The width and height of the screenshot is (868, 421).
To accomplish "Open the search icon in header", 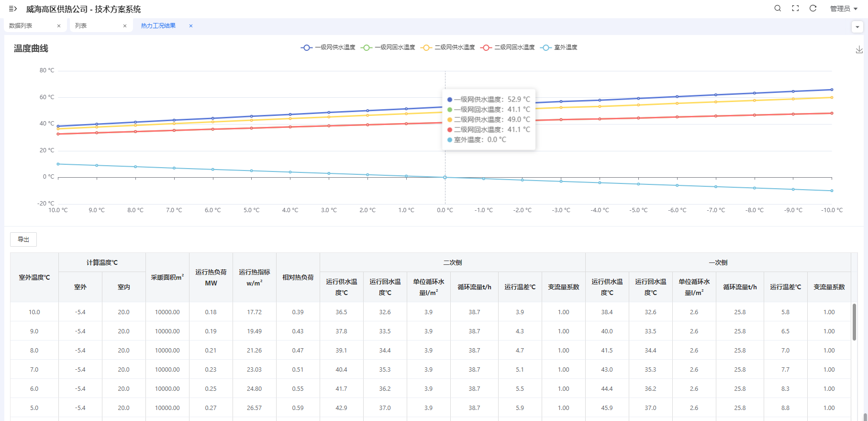I will pyautogui.click(x=778, y=8).
